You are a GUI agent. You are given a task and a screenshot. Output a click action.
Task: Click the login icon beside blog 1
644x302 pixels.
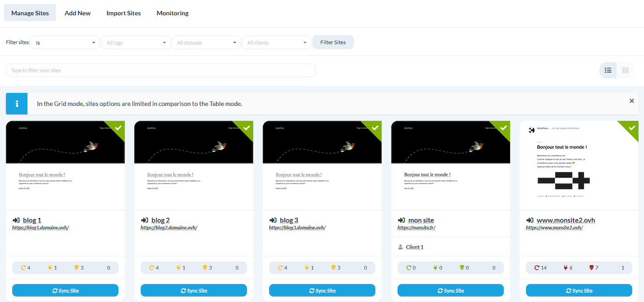(x=16, y=221)
